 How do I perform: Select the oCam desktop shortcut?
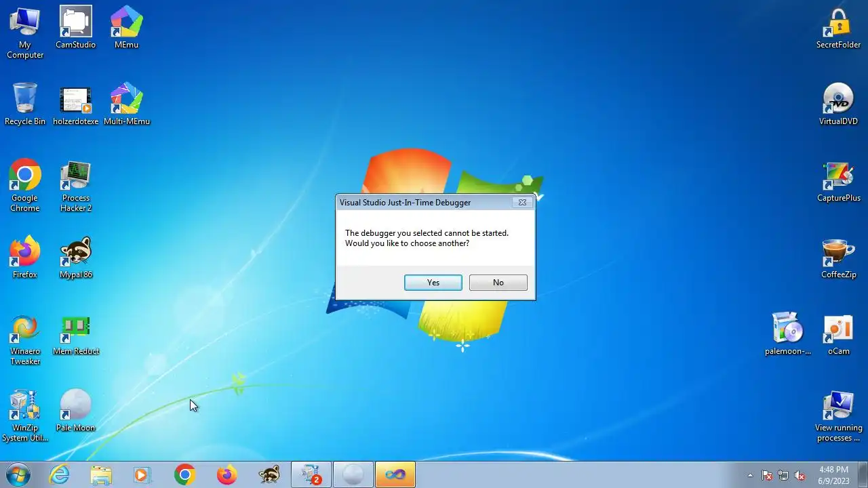coord(839,334)
